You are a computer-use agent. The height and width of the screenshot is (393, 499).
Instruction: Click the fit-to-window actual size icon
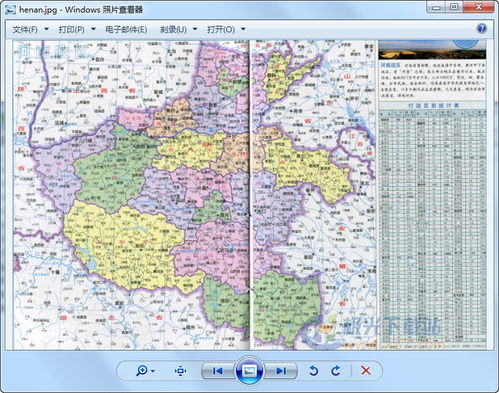click(180, 371)
